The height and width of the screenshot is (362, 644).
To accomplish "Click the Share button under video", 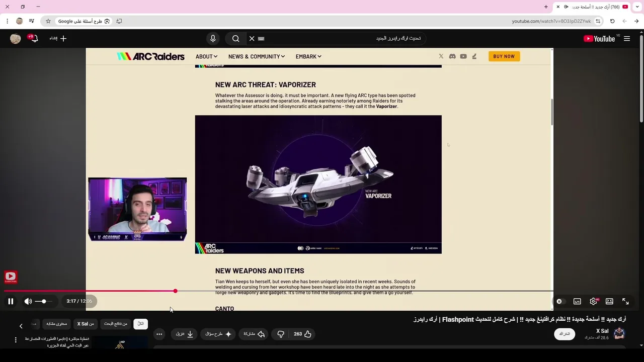I will coord(254,334).
